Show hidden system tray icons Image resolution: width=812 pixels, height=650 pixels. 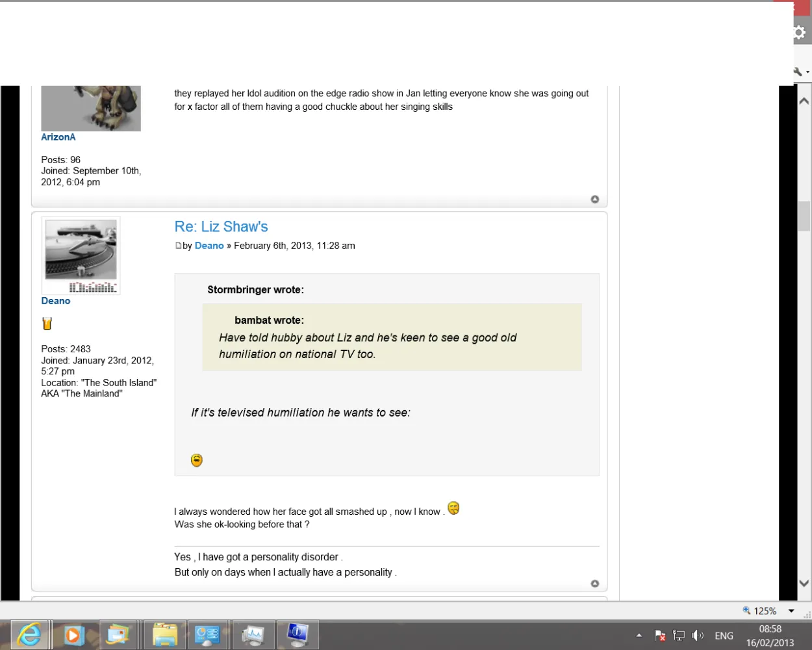pyautogui.click(x=639, y=636)
